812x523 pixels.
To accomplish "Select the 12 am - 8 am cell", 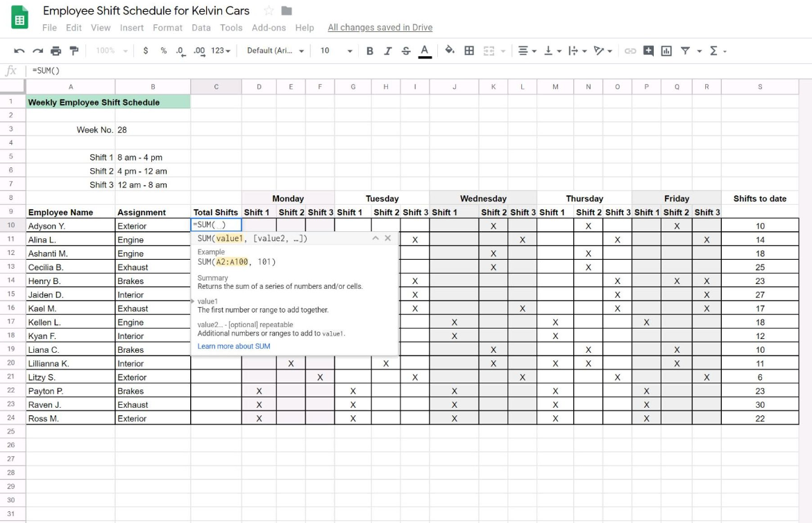I will tap(153, 185).
